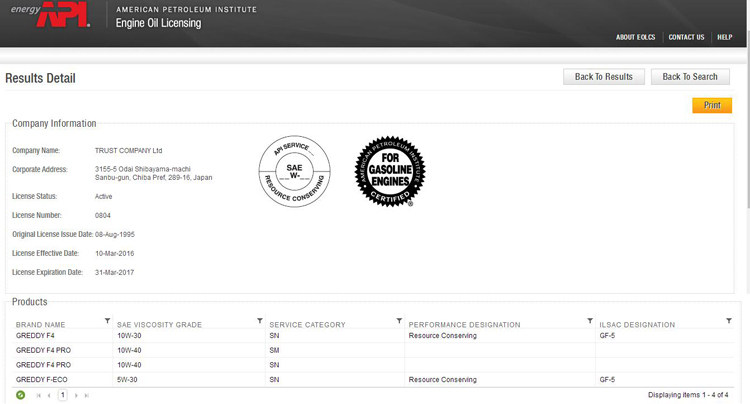Open filter for Performance Designation column

click(x=590, y=321)
